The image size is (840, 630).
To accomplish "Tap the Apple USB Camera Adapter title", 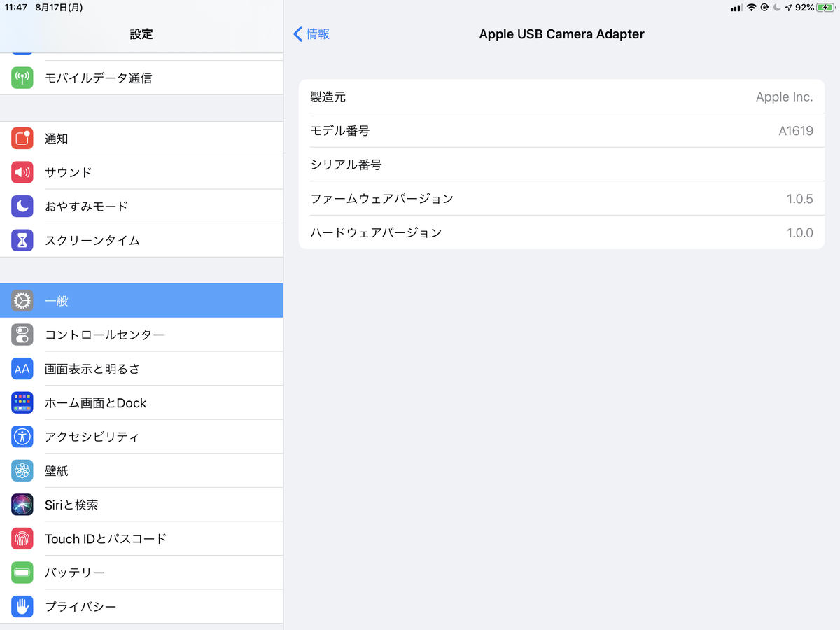I will click(561, 34).
